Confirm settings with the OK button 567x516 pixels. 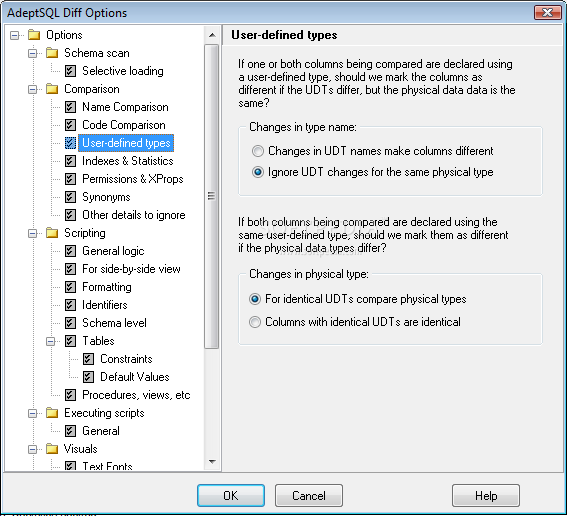click(231, 495)
